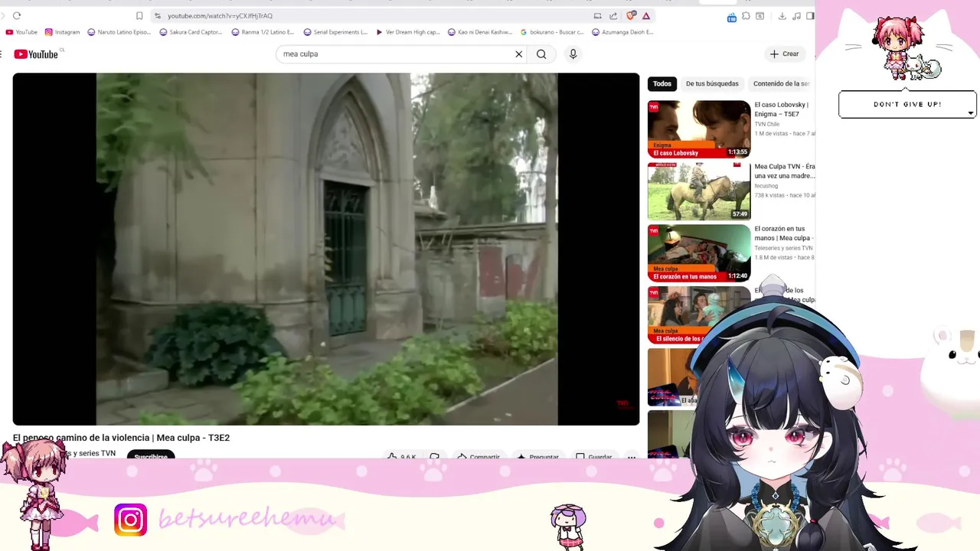Click the cast/picture-in-picture icon in address bar
Screen dimensions: 980x551
coord(597,15)
